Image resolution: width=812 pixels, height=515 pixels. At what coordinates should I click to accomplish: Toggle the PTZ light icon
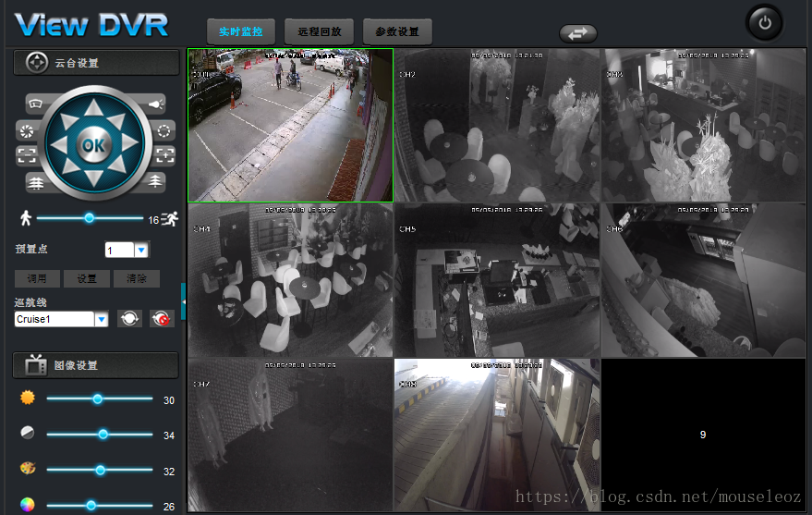click(x=155, y=103)
